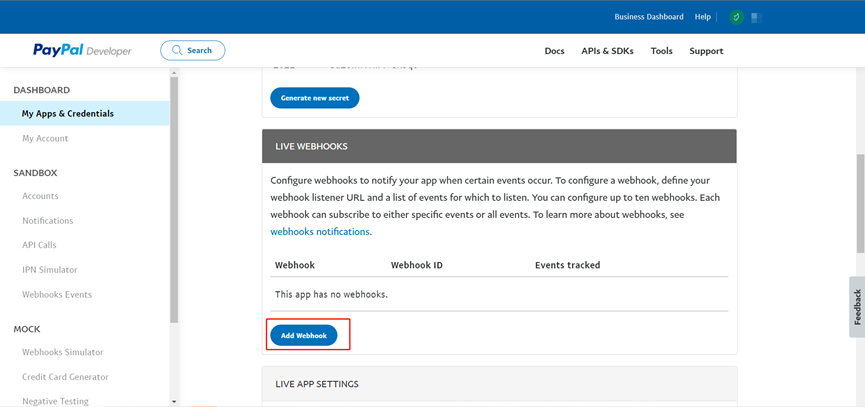Open Webhooks Simulator under Mock

tap(63, 352)
